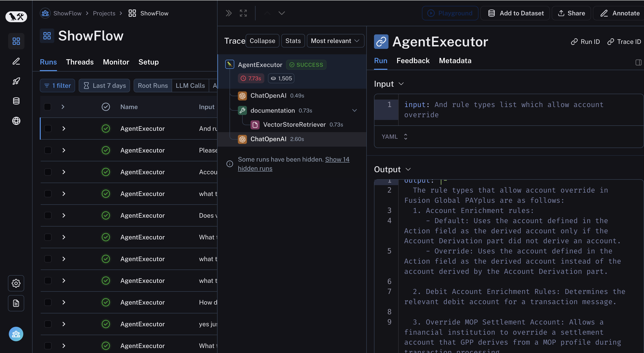Click the info icon beside hidden runs note
The width and height of the screenshot is (644, 353).
[x=230, y=164]
